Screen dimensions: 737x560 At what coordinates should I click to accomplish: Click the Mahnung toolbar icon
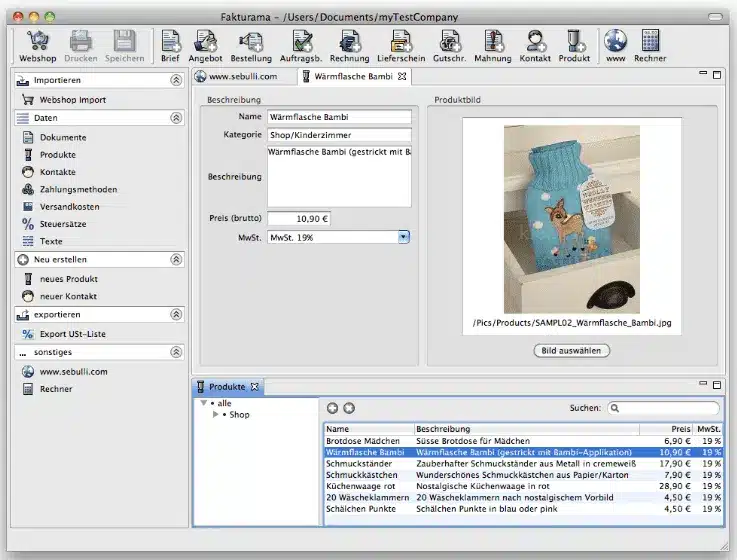pos(492,46)
